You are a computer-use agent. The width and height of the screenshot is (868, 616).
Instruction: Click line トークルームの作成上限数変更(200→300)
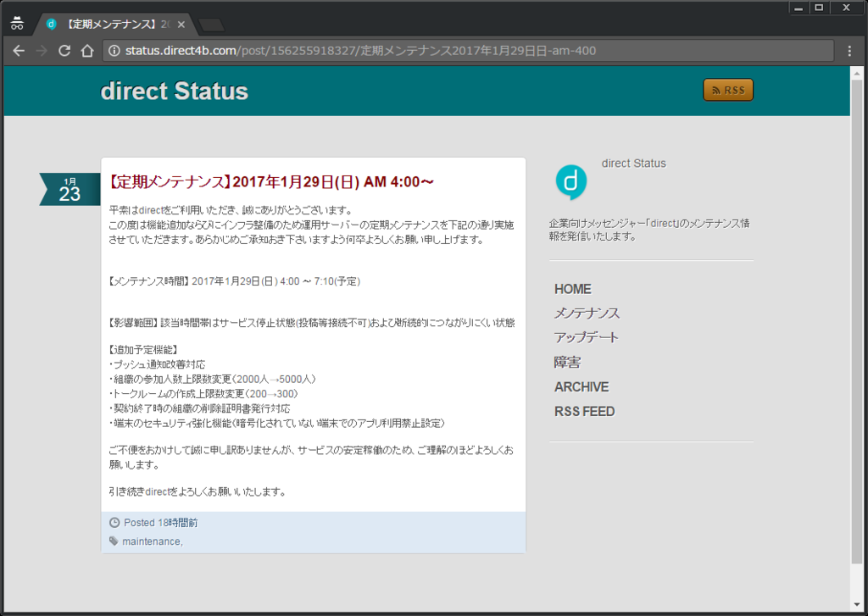pos(203,393)
